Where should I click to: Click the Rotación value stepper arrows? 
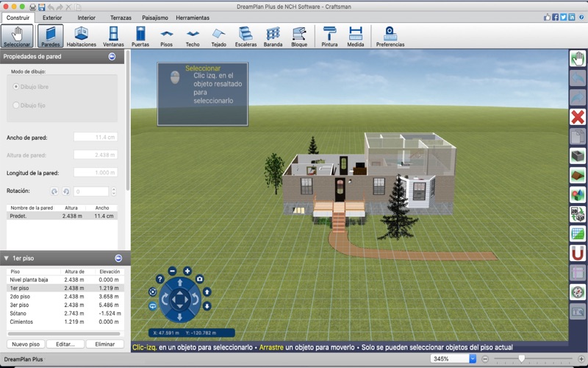tap(114, 191)
